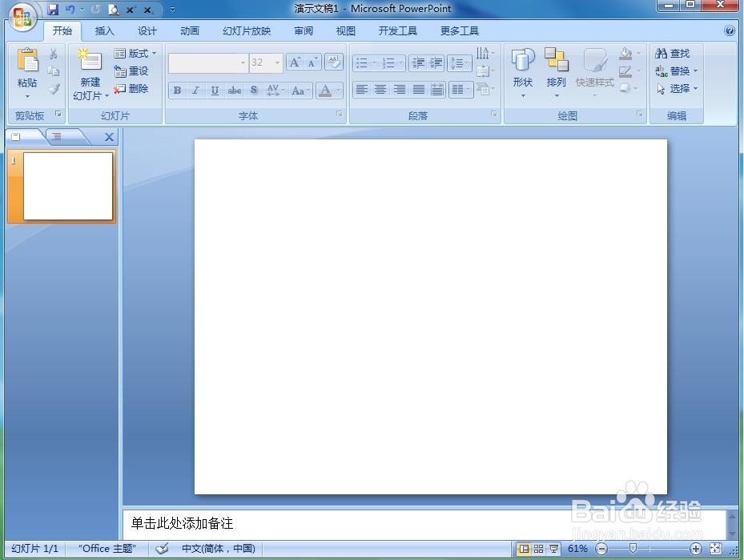Open the Arrange menu (排列)
The width and height of the screenshot is (744, 560).
[556, 74]
